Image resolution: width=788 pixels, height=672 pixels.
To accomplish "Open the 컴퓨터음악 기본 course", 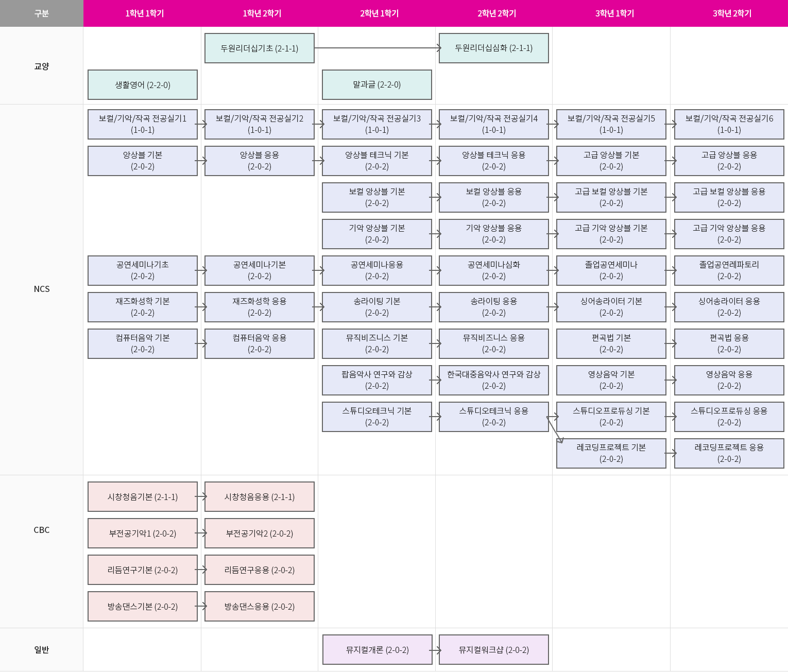I will pos(143,343).
